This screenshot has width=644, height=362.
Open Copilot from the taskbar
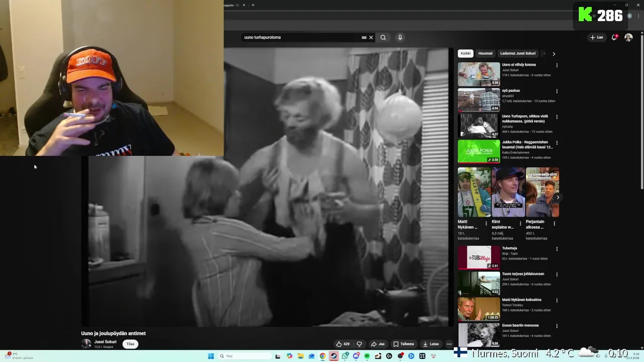pyautogui.click(x=289, y=356)
